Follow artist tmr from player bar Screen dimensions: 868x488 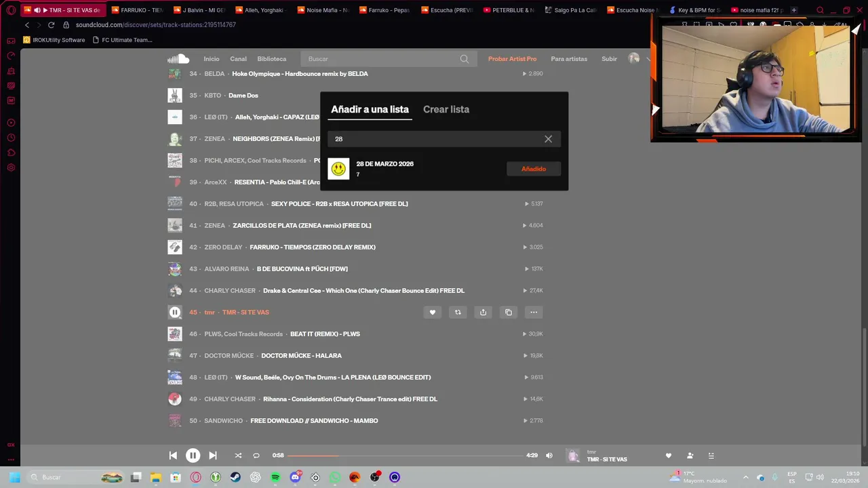click(690, 455)
